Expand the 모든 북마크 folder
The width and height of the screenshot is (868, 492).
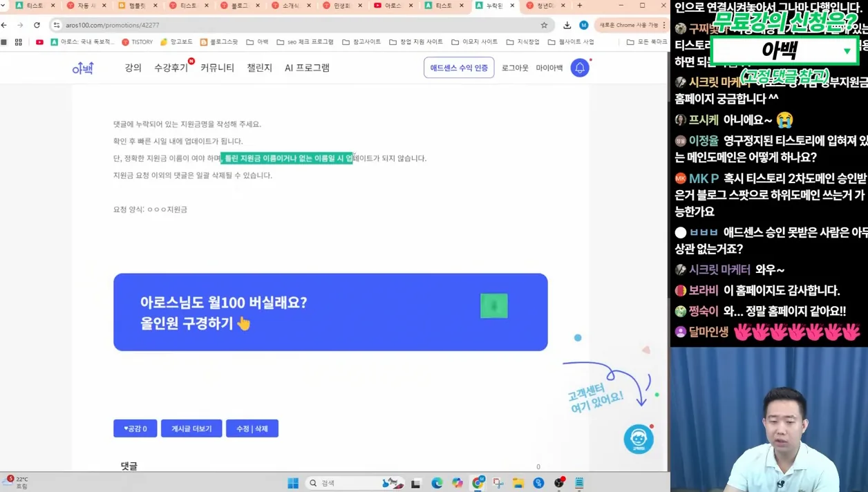(647, 42)
